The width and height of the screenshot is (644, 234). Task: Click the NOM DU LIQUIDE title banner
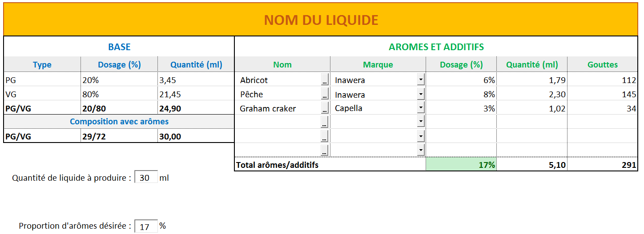click(x=321, y=20)
